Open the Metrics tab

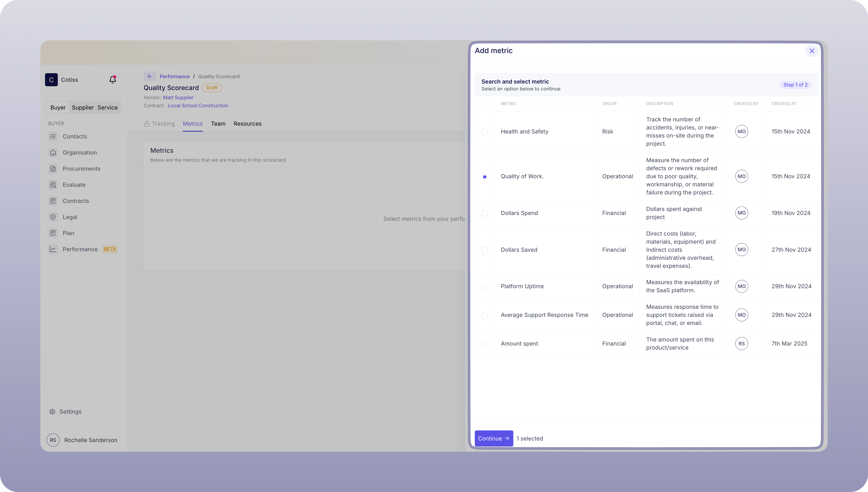[x=193, y=124]
